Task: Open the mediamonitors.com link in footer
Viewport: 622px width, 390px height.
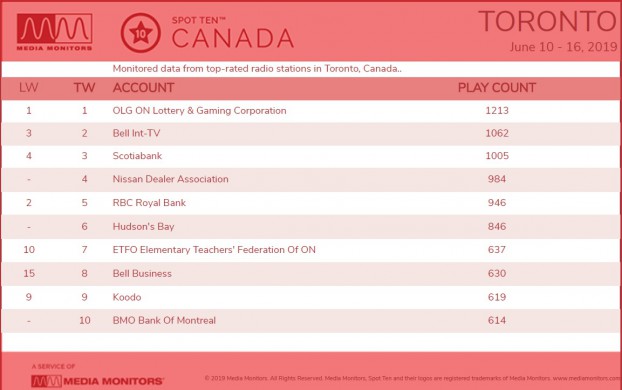Action: tap(587, 378)
